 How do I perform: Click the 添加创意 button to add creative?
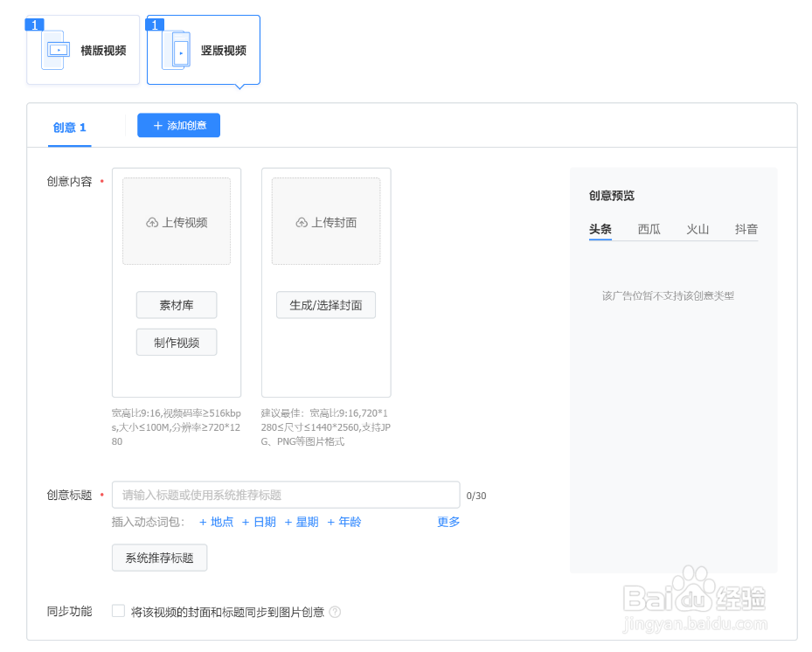(x=178, y=125)
